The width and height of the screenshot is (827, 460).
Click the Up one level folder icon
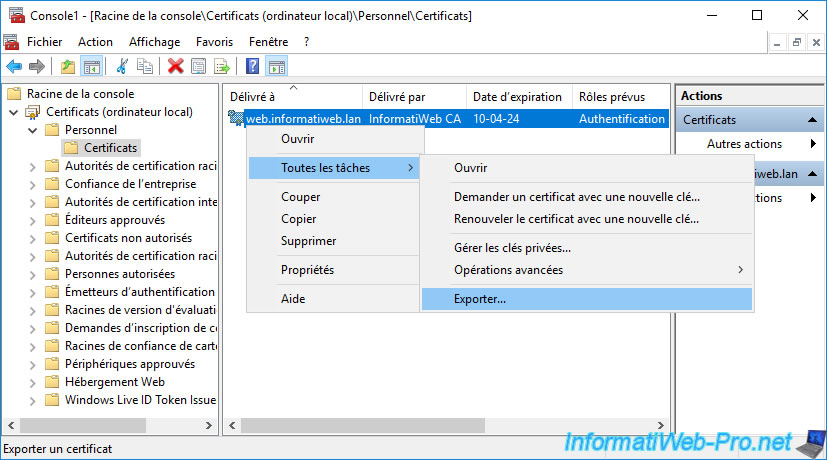(67, 67)
